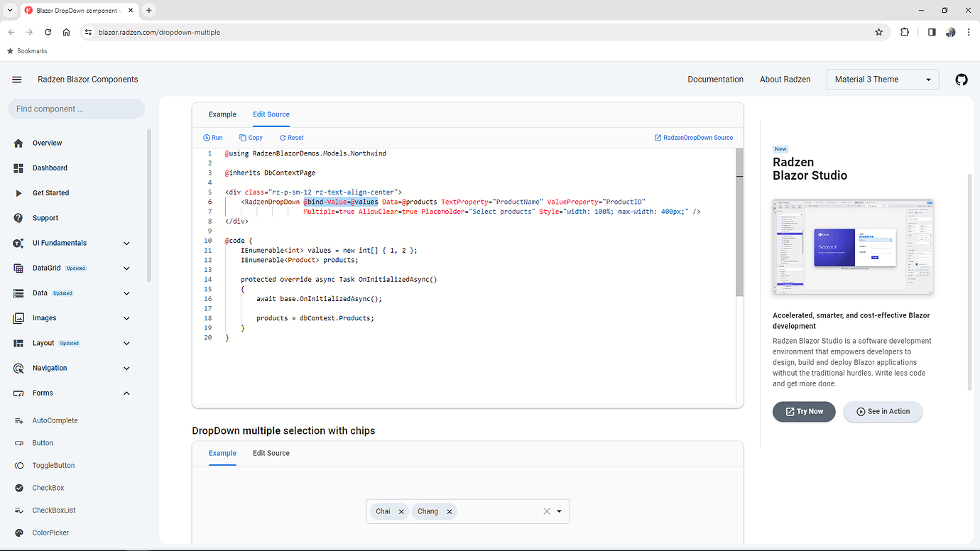Run the code example

click(x=212, y=137)
